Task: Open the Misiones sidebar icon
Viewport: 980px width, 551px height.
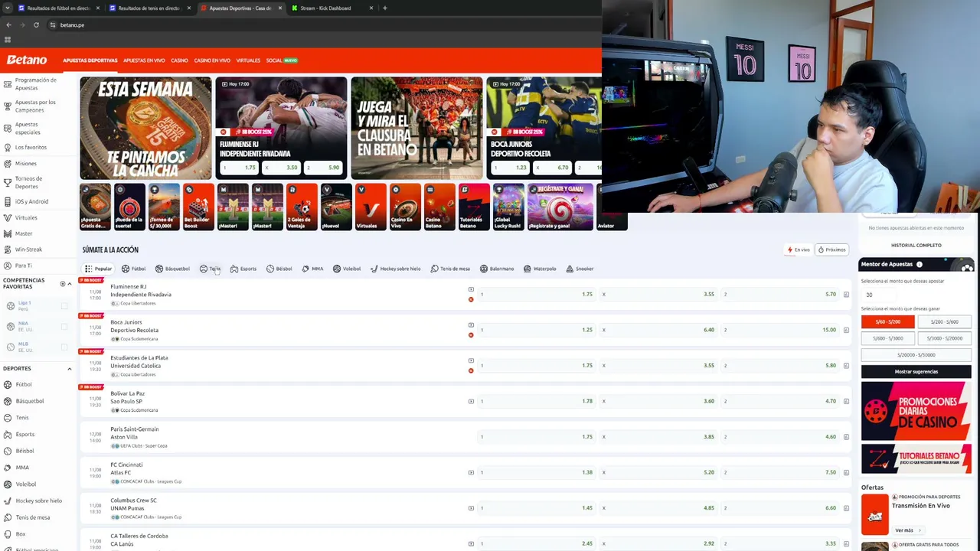Action: [x=8, y=163]
